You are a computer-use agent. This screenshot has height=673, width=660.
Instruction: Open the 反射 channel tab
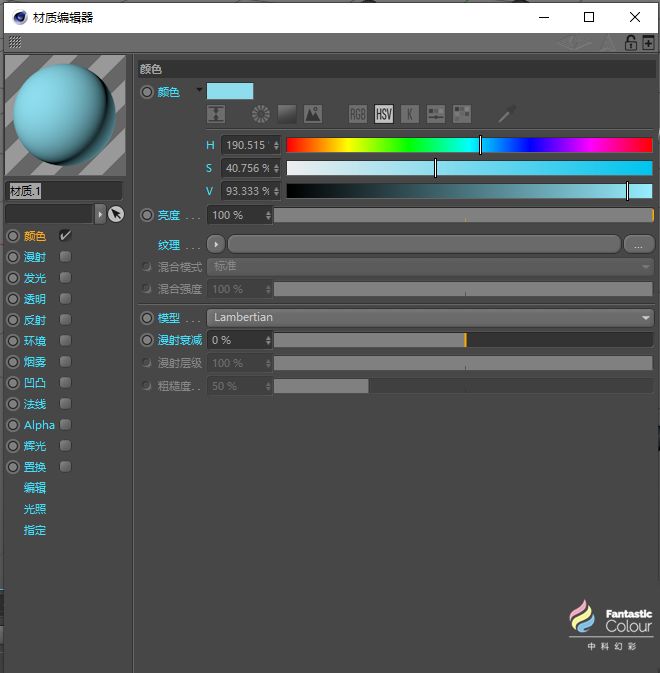[35, 320]
